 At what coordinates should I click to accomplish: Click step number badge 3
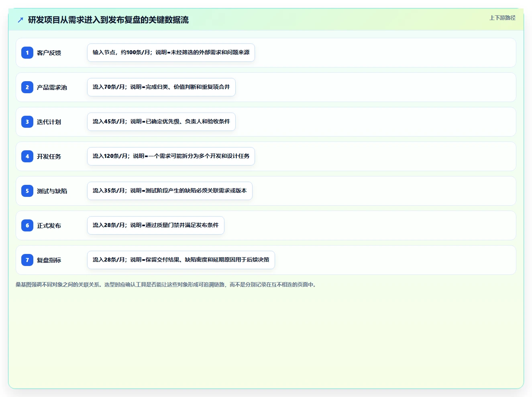click(27, 122)
